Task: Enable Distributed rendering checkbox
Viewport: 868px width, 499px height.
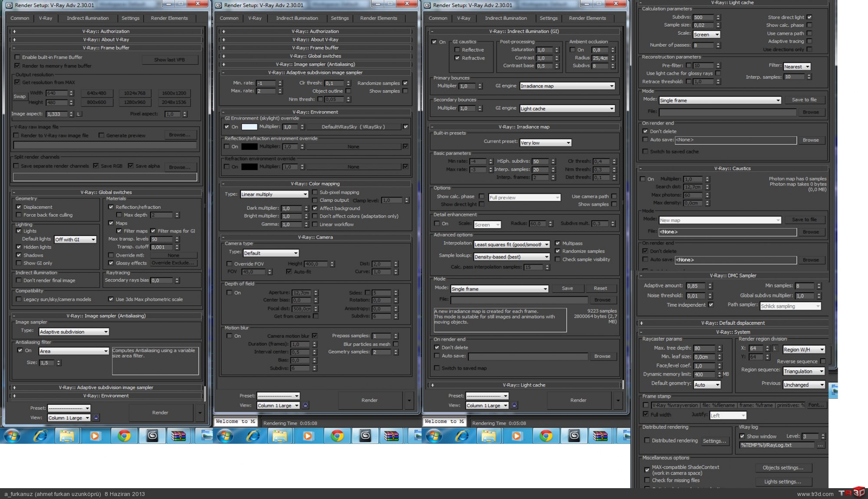Action: 647,440
